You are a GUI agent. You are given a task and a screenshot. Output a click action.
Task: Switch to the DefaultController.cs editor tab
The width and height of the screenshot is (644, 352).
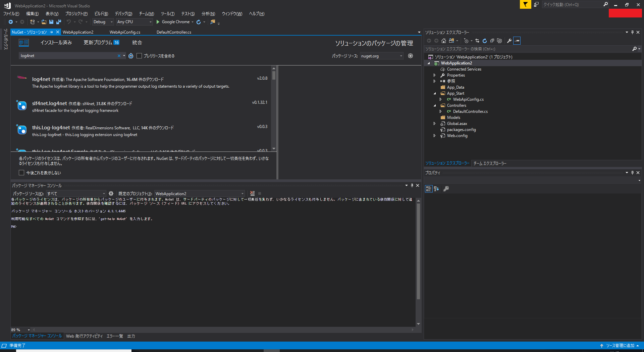(174, 32)
